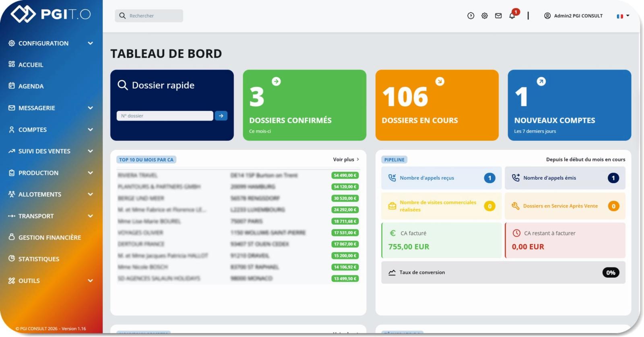Open the help question mark icon
The image size is (644, 337).
click(471, 16)
